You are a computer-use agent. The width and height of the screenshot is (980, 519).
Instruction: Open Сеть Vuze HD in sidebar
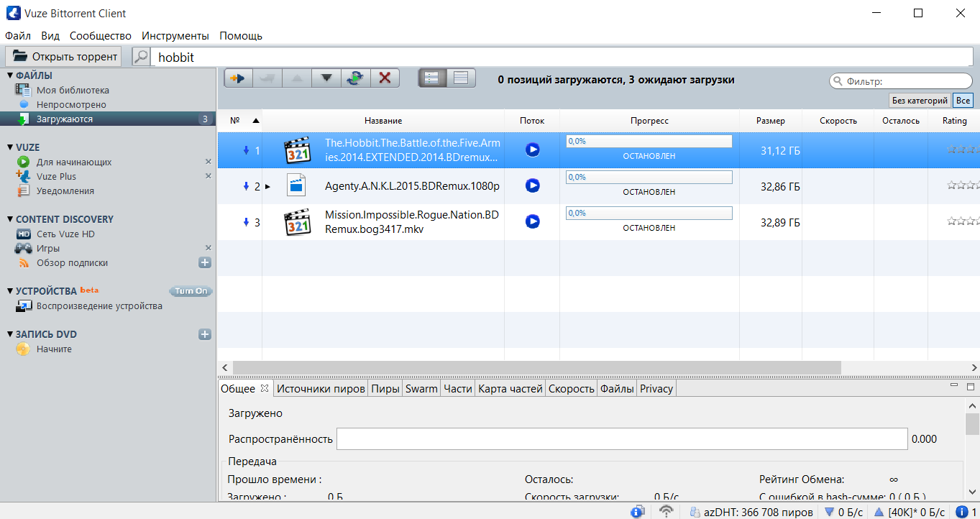pyautogui.click(x=65, y=234)
